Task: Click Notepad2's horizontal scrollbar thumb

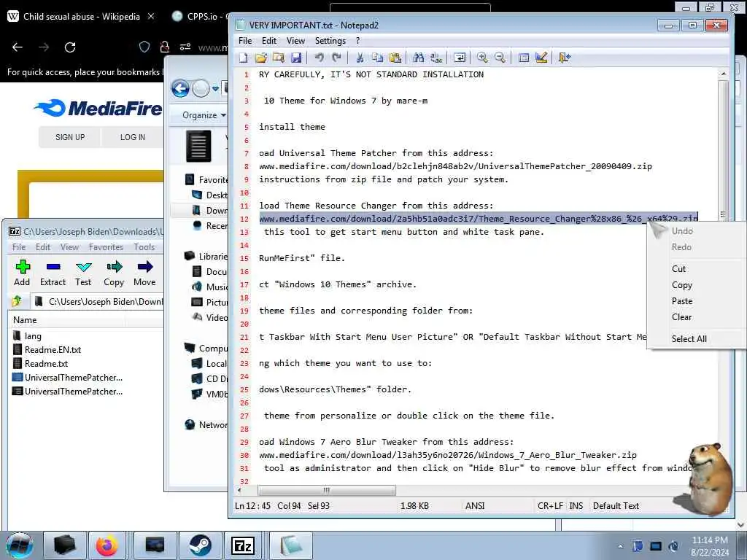Action: click(x=326, y=490)
